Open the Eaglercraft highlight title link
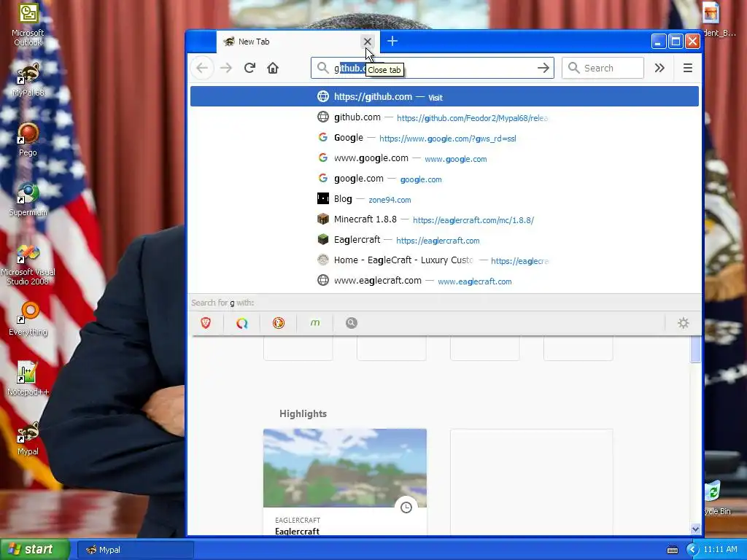 [x=298, y=531]
